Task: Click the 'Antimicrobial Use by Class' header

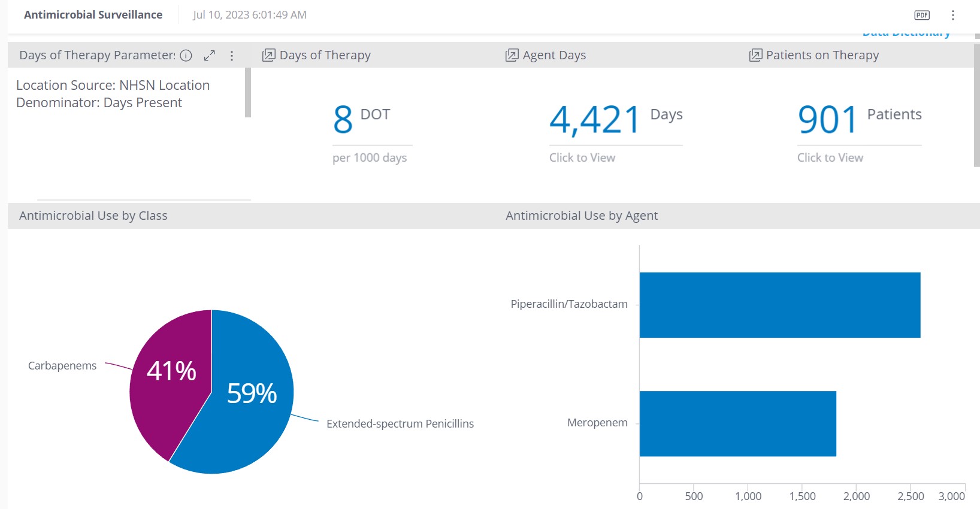Action: coord(93,216)
